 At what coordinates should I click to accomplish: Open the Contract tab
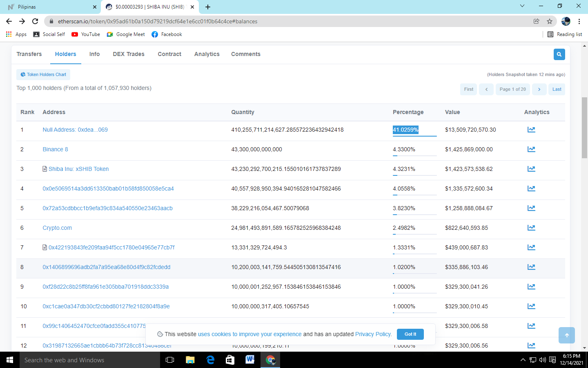169,54
